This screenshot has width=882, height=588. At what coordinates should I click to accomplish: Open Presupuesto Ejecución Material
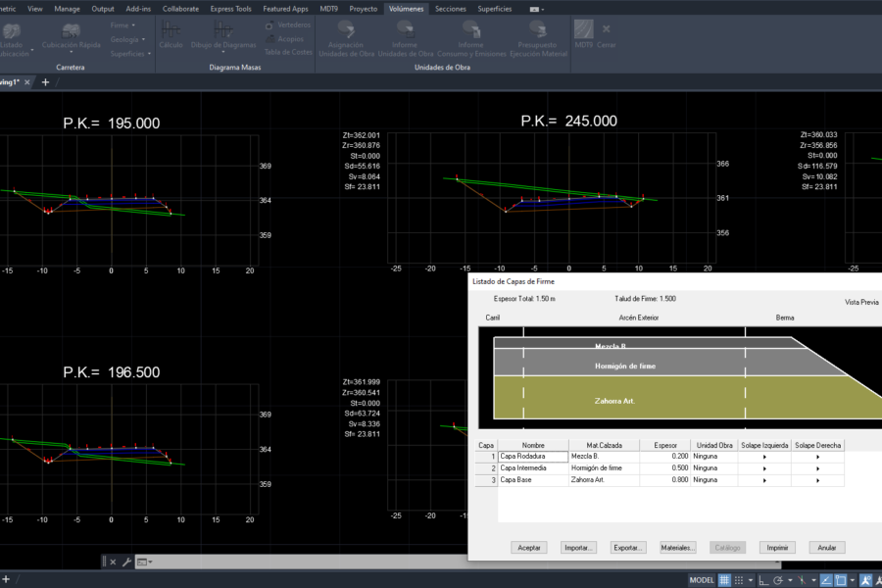tap(538, 38)
